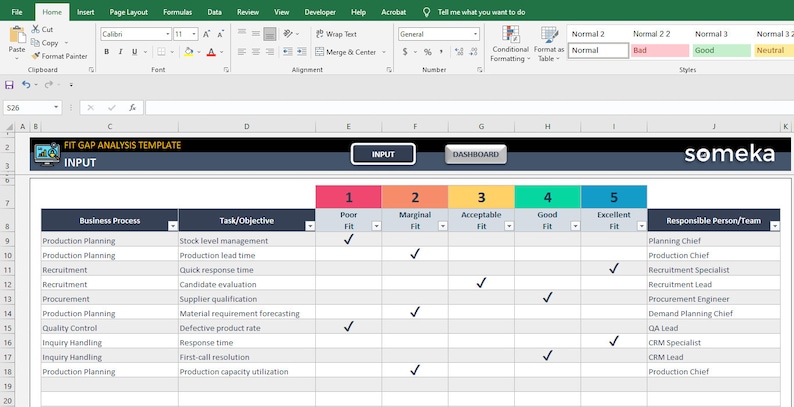Image resolution: width=794 pixels, height=407 pixels.
Task: Decrease font size with smaller A
Action: click(x=220, y=34)
